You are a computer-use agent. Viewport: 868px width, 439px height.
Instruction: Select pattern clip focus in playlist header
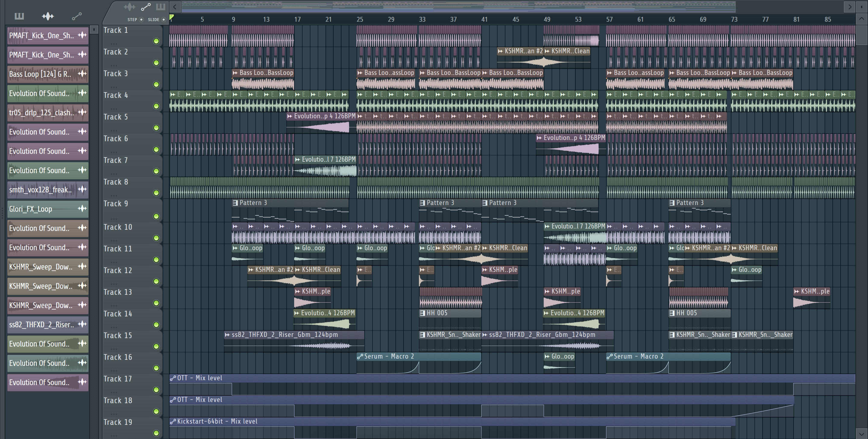(161, 7)
